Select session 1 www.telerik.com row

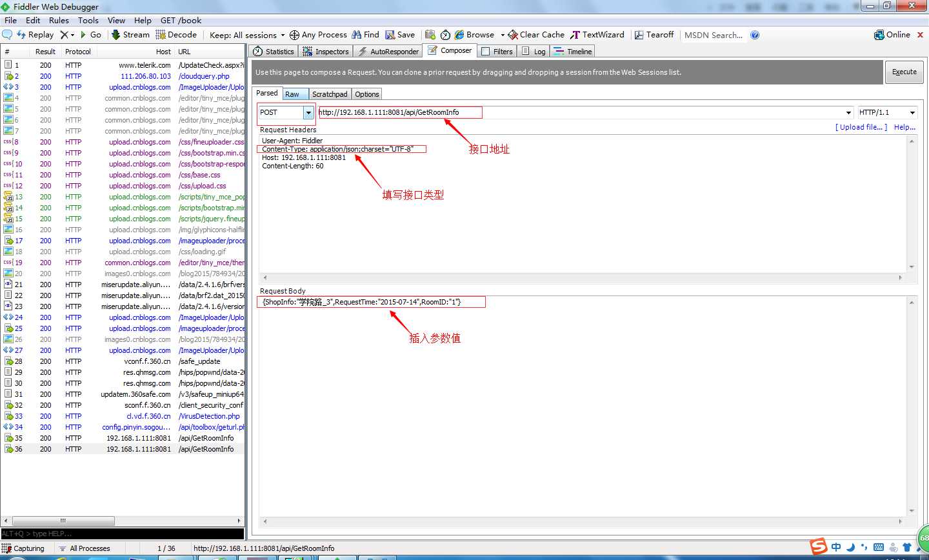[x=123, y=65]
